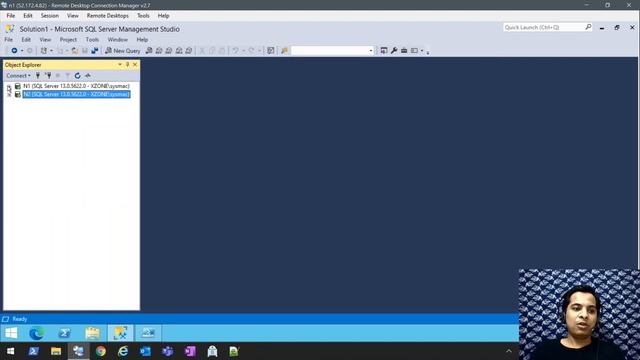This screenshot has height=360, width=640.
Task: Open the Analysis Services XMLA Query icon
Action: click(179, 51)
